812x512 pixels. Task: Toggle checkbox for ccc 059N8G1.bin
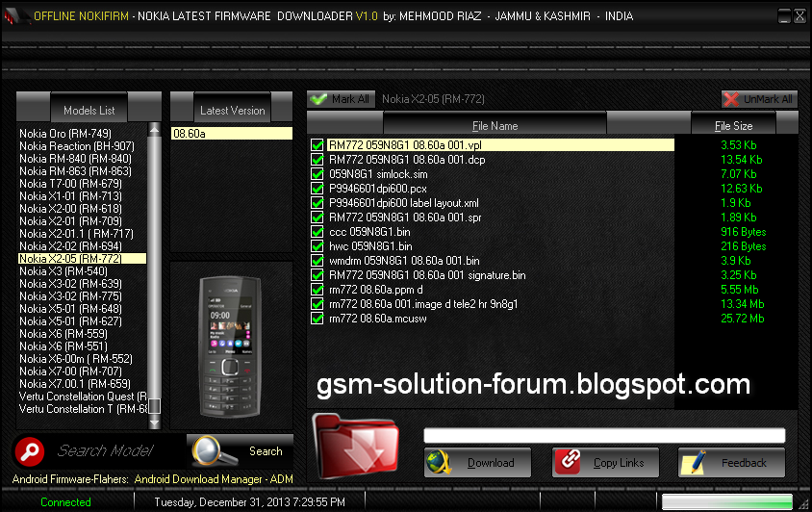[x=317, y=232]
